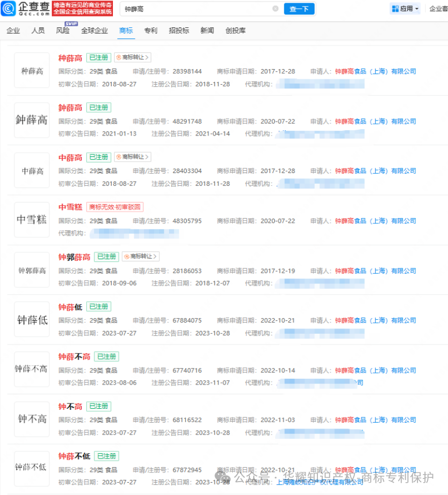Go to the 招投标 tab

(179, 31)
